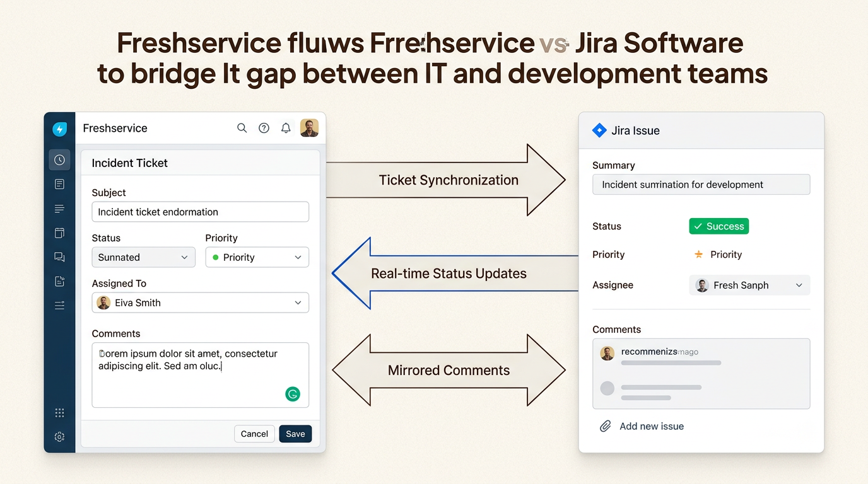
Task: Click the Jira Summary text field
Action: [700, 185]
